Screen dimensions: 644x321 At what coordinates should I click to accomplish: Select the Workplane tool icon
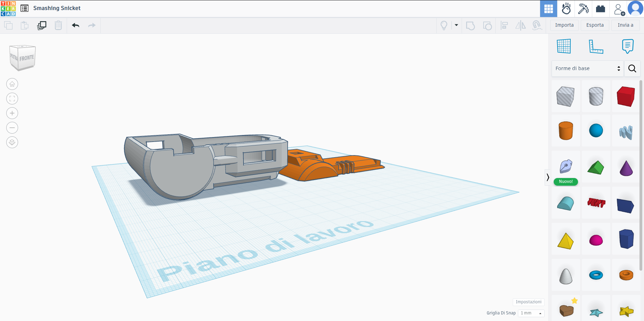(x=564, y=46)
